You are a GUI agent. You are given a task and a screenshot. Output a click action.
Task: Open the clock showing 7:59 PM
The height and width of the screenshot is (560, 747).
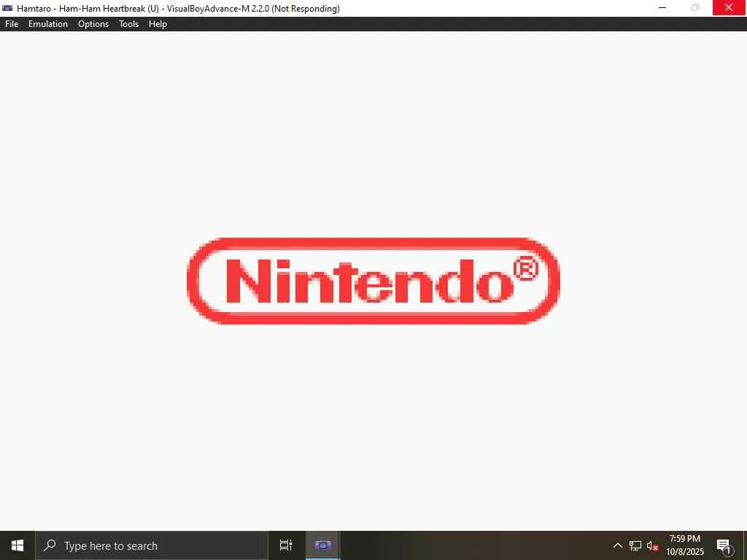[x=684, y=545]
